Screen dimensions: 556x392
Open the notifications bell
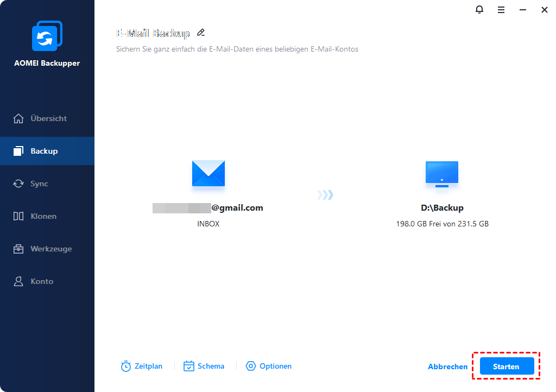(x=479, y=10)
